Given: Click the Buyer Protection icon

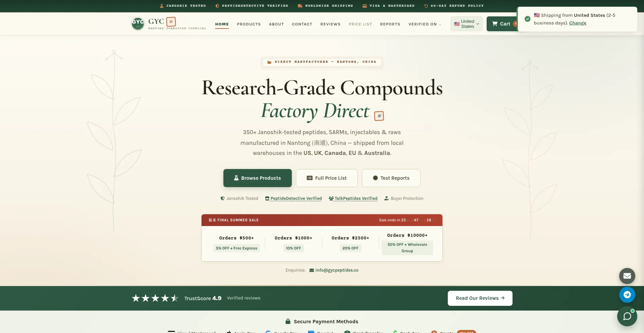Looking at the screenshot, I should point(386,199).
